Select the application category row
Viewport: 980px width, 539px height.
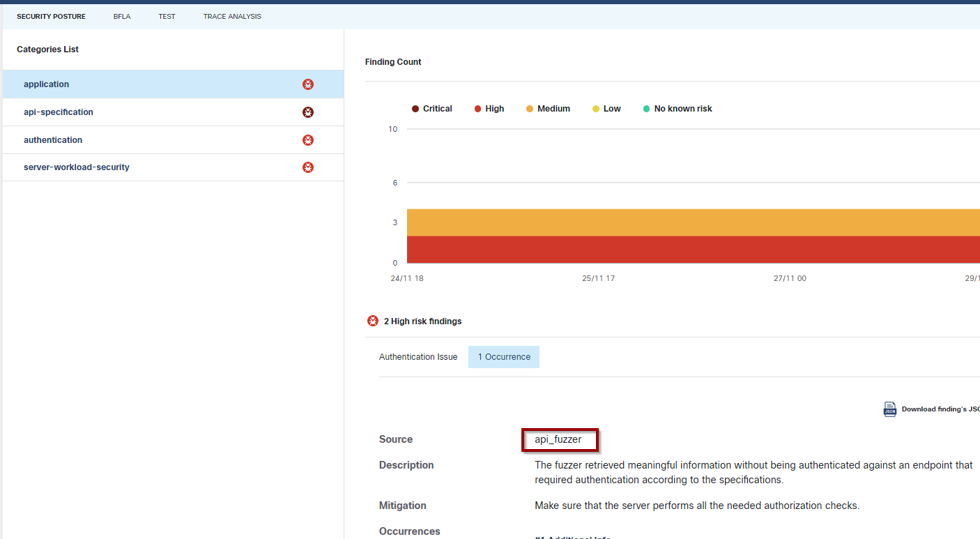click(x=173, y=84)
